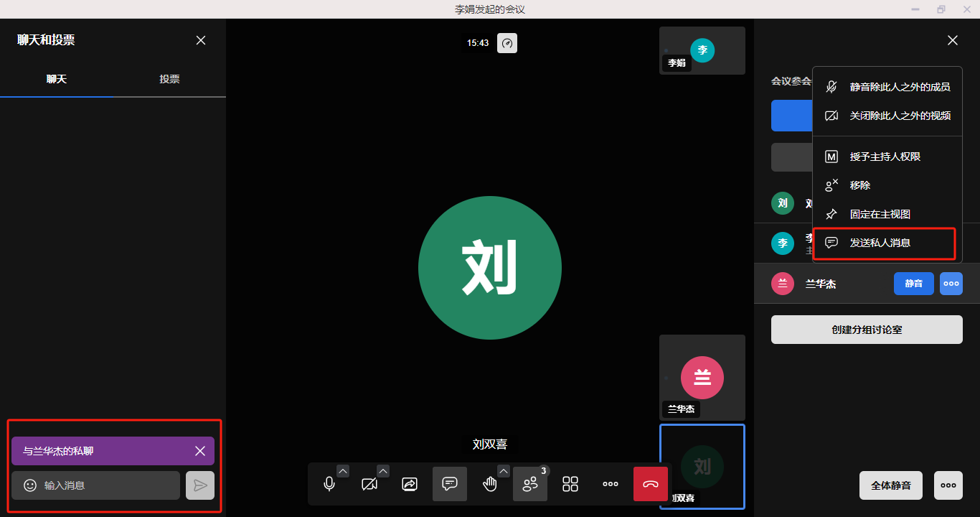This screenshot has width=980, height=517.
Task: Switch layout with the grid view icon
Action: 570,484
